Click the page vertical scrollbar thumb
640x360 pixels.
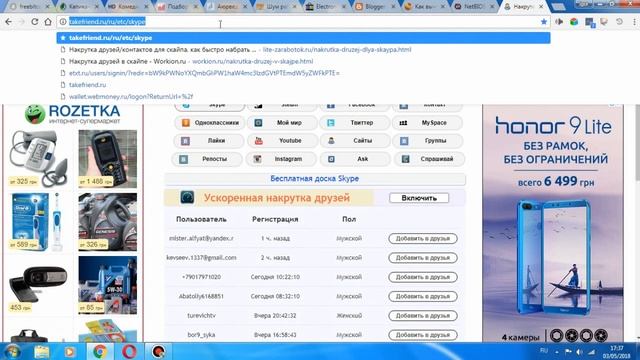click(x=637, y=142)
